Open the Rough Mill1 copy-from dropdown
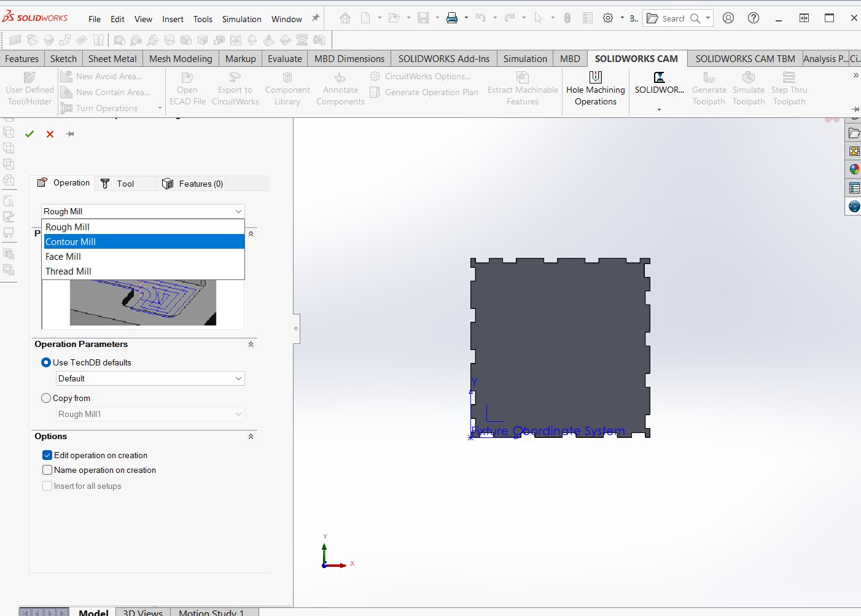Screen dimensions: 861x616 (x=150, y=414)
